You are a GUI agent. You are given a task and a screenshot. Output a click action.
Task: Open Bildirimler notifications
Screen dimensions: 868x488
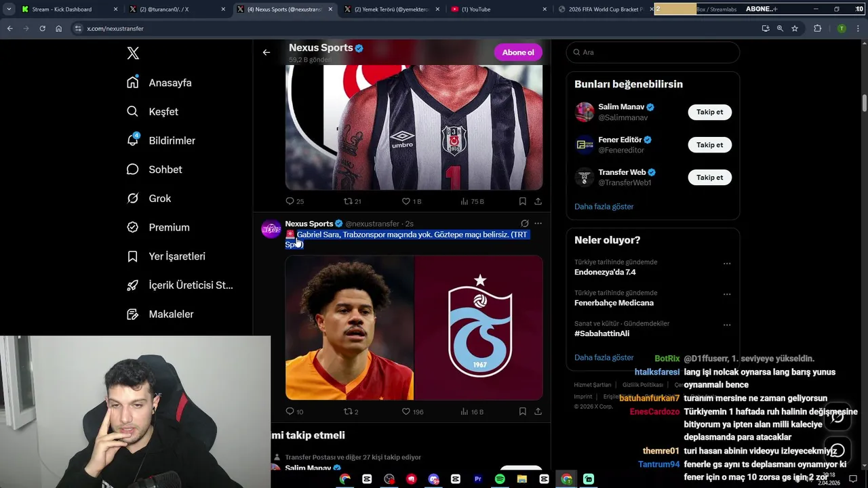[161, 140]
